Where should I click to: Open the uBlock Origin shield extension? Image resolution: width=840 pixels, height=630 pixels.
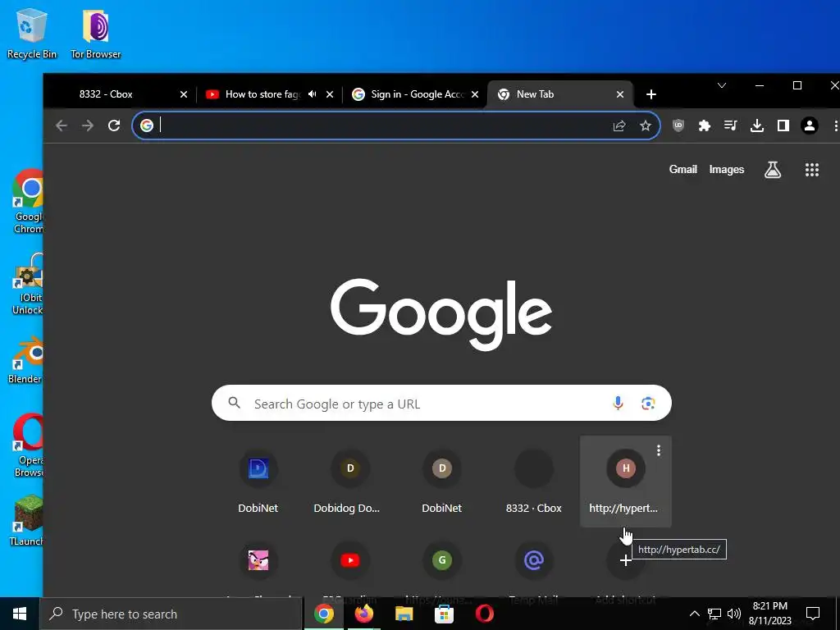pos(678,126)
